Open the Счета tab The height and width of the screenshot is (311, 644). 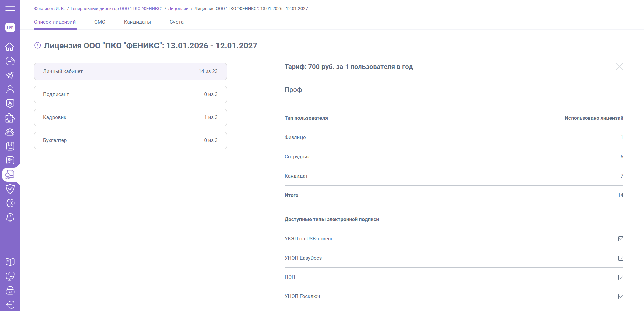(x=176, y=22)
